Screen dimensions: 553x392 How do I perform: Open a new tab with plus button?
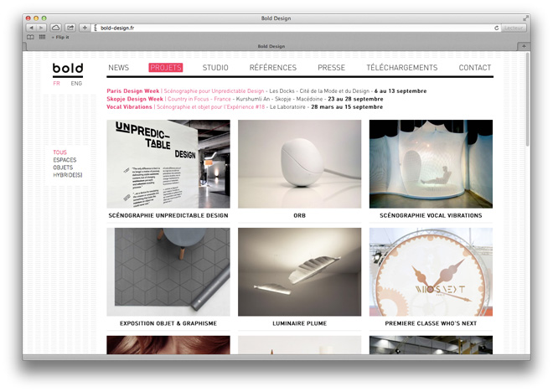pos(524,46)
